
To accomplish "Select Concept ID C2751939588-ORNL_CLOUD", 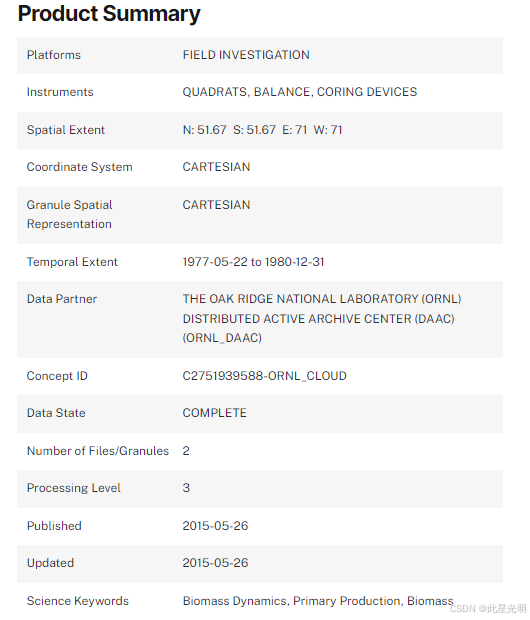I will 265,376.
